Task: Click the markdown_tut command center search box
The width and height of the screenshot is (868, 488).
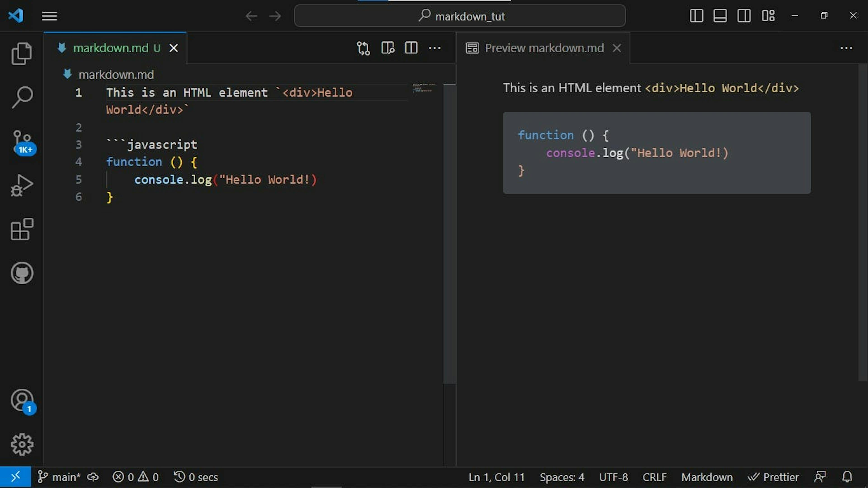Action: pyautogui.click(x=460, y=16)
